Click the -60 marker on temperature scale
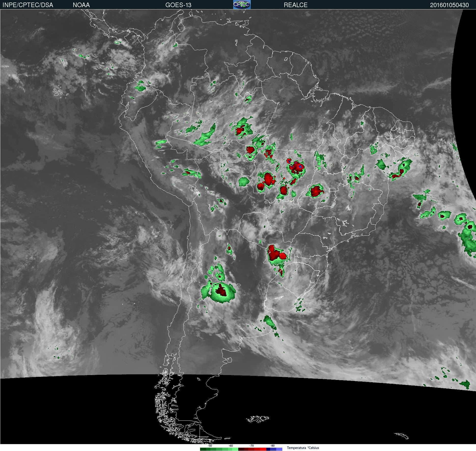The width and height of the screenshot is (476, 451). point(231,446)
